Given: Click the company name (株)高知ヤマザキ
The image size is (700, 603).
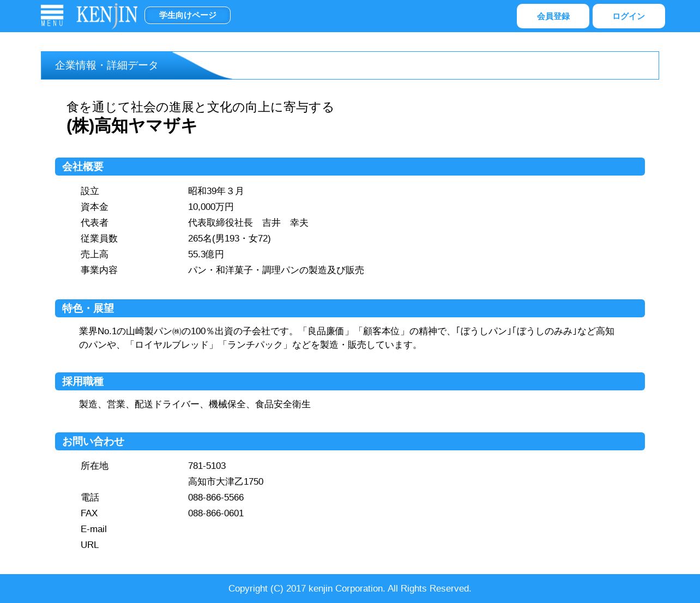Looking at the screenshot, I should coord(131,126).
